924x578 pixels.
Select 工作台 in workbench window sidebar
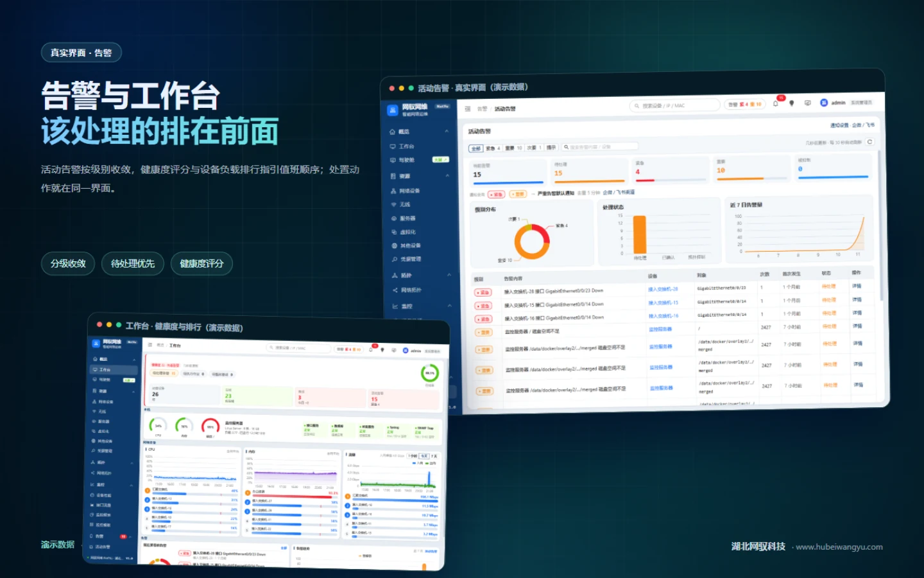click(x=114, y=370)
